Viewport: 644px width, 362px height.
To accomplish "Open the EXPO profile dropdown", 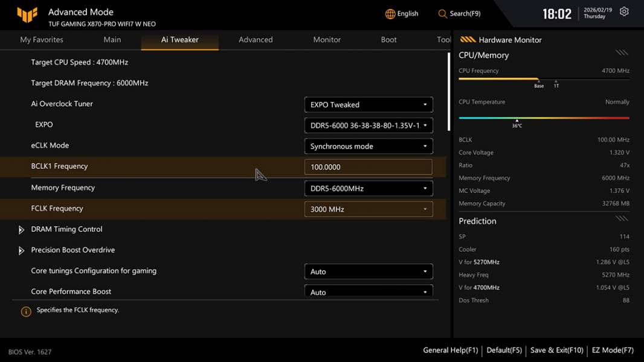I will [x=368, y=125].
